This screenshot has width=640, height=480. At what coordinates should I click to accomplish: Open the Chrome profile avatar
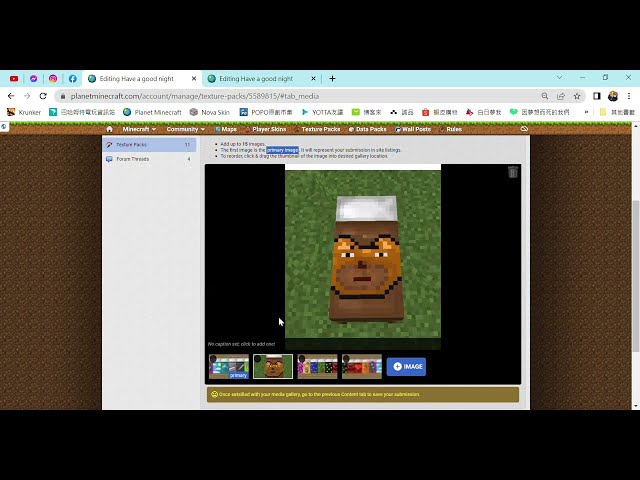pyautogui.click(x=613, y=96)
